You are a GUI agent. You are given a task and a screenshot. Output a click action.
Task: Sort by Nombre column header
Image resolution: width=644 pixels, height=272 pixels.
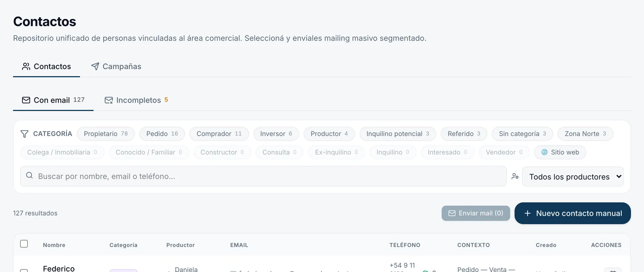54,245
